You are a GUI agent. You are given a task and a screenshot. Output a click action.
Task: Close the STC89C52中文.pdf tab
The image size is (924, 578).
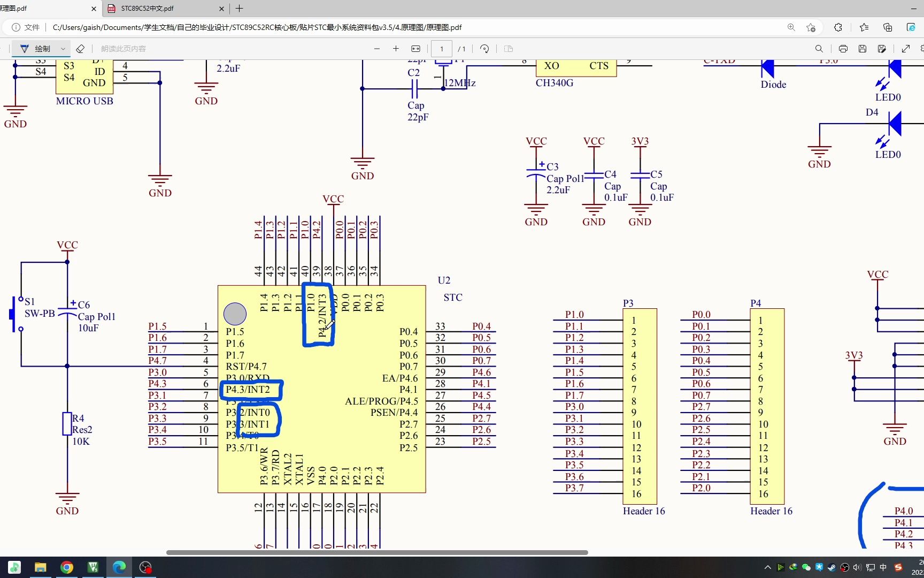[x=221, y=9]
